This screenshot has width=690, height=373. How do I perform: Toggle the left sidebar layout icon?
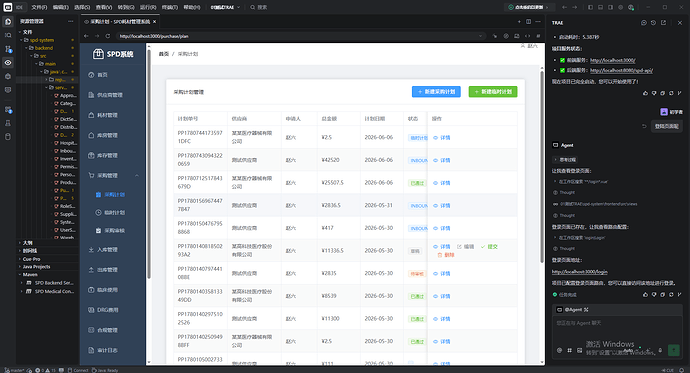[x=590, y=7]
